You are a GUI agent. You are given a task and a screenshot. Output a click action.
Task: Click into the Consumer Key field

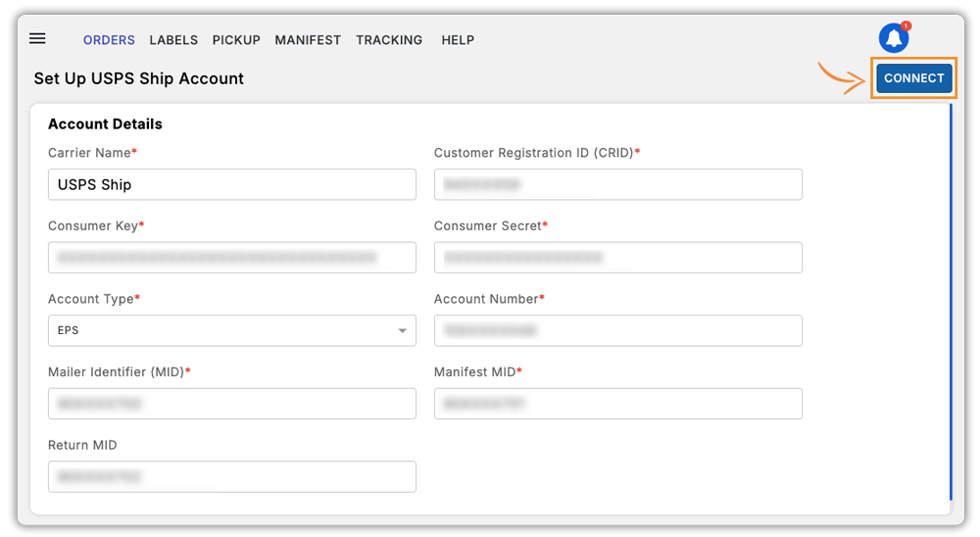point(232,258)
